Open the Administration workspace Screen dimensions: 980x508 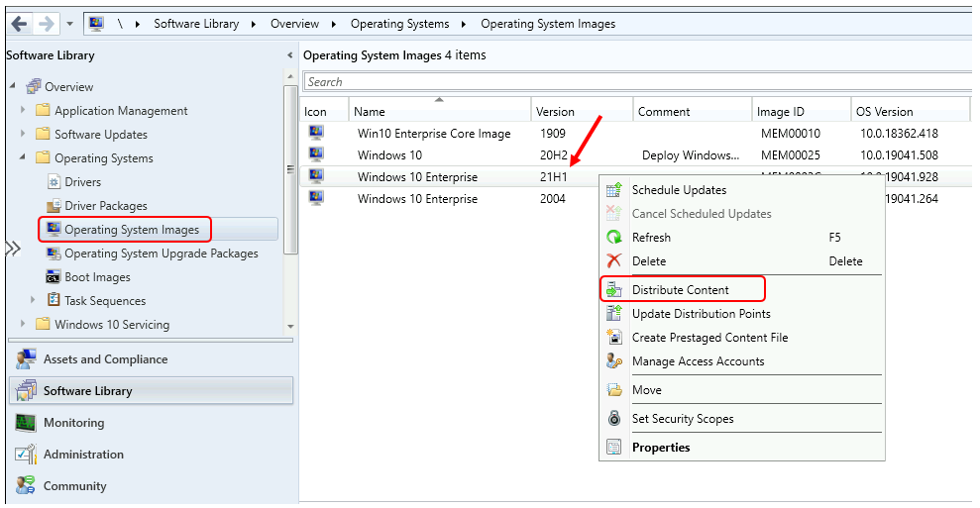point(151,455)
